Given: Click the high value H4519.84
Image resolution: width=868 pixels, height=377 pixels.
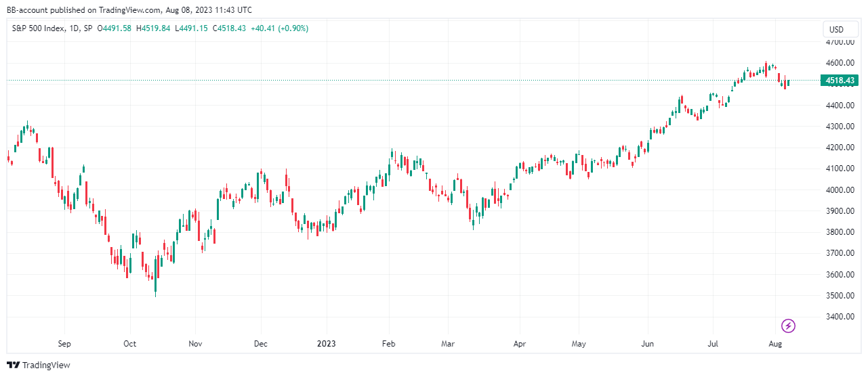Looking at the screenshot, I should point(152,28).
